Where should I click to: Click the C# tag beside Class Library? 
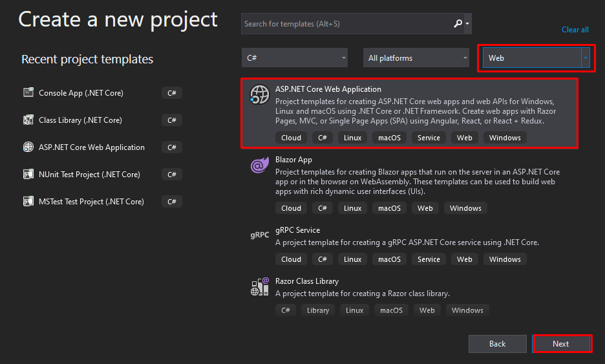(x=172, y=120)
